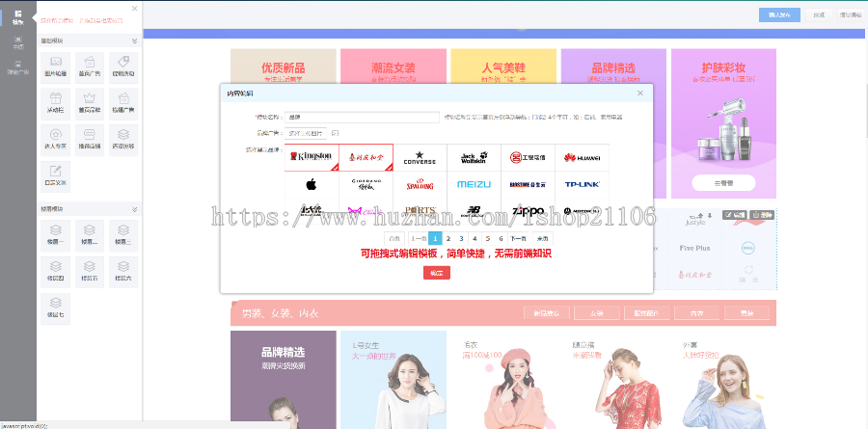The image size is (868, 429).
Task: Add the 首页广告 ad module
Action: click(89, 67)
